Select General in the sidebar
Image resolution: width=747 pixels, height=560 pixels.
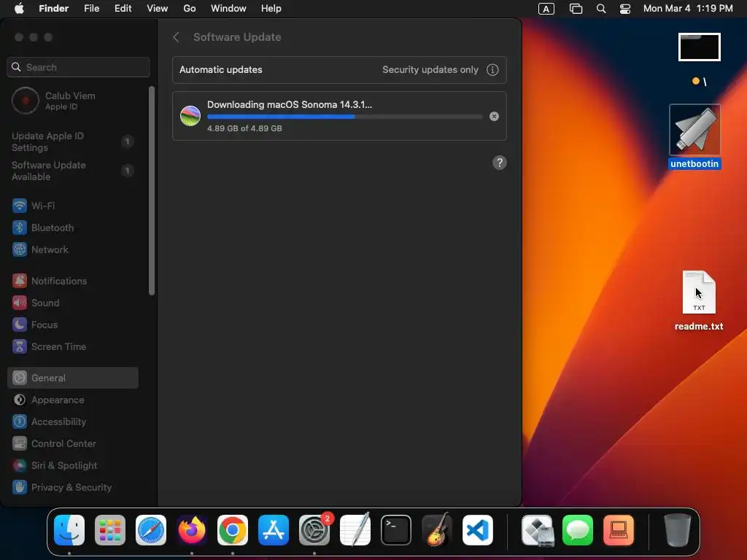[x=73, y=378]
